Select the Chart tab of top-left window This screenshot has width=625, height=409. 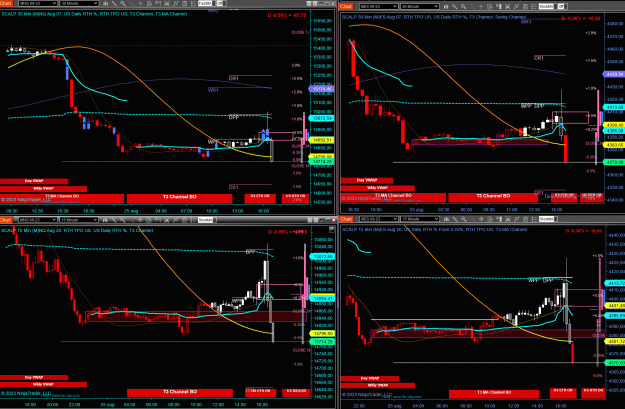[x=6, y=3]
